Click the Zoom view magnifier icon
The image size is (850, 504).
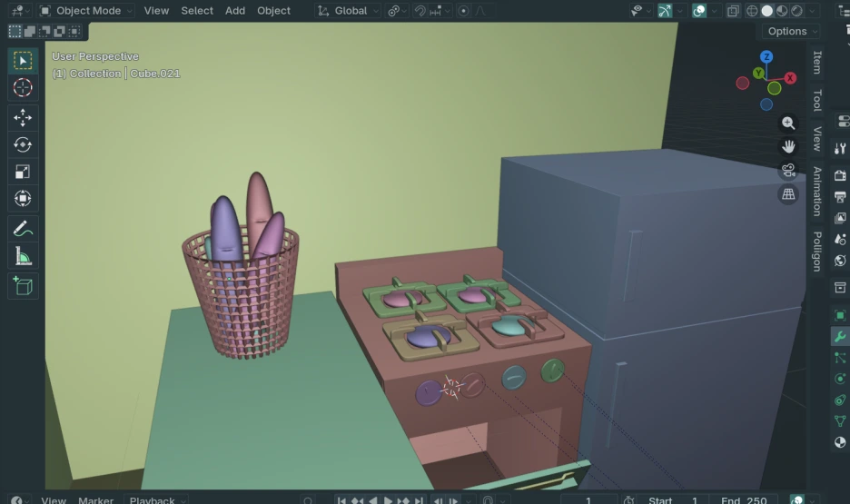coord(788,123)
